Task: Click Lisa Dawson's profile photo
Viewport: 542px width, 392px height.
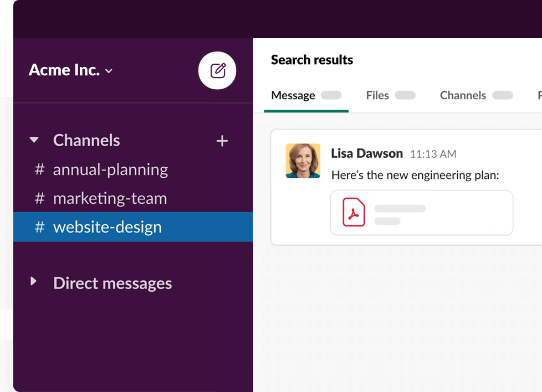Action: pos(303,161)
